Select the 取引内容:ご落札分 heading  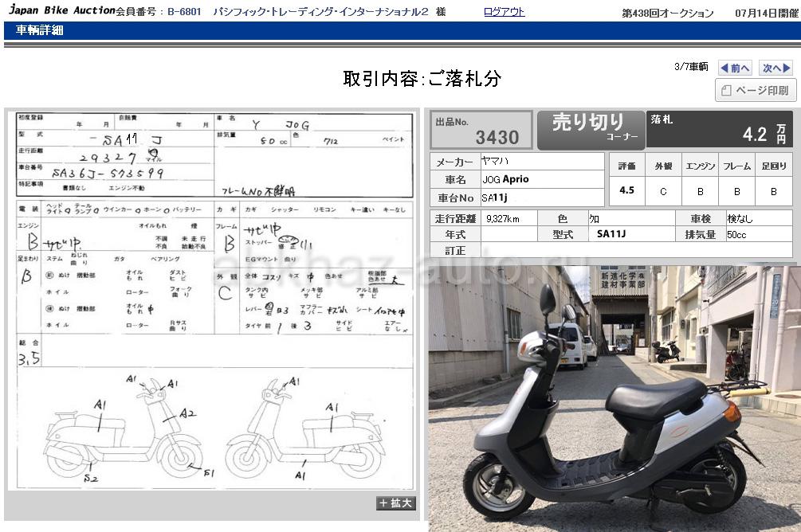tap(422, 79)
